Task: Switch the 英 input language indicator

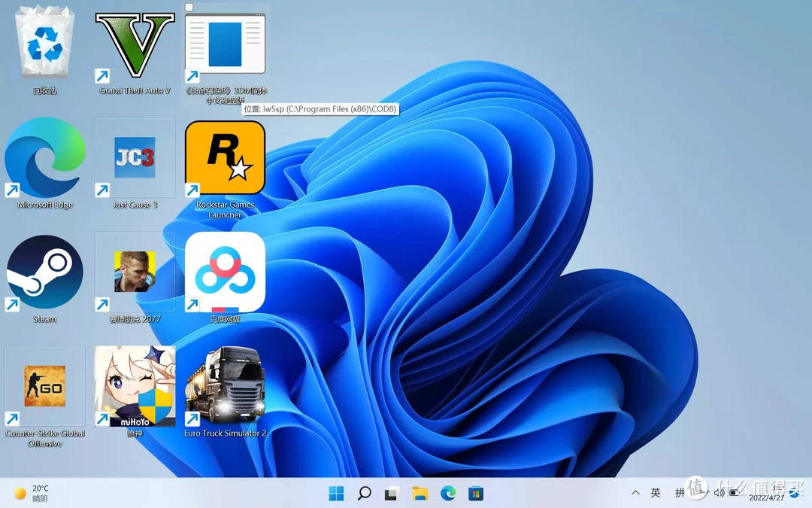Action: pyautogui.click(x=656, y=492)
